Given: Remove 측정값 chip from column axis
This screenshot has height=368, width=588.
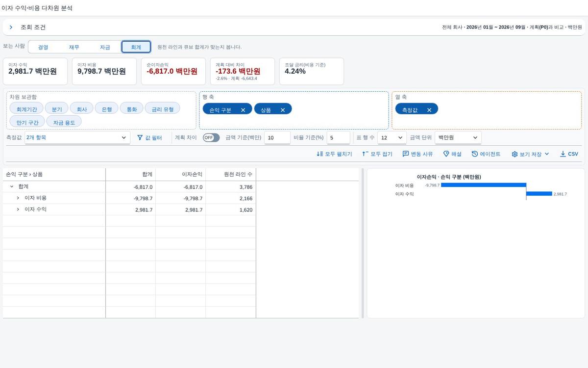Looking at the screenshot, I should point(429,110).
